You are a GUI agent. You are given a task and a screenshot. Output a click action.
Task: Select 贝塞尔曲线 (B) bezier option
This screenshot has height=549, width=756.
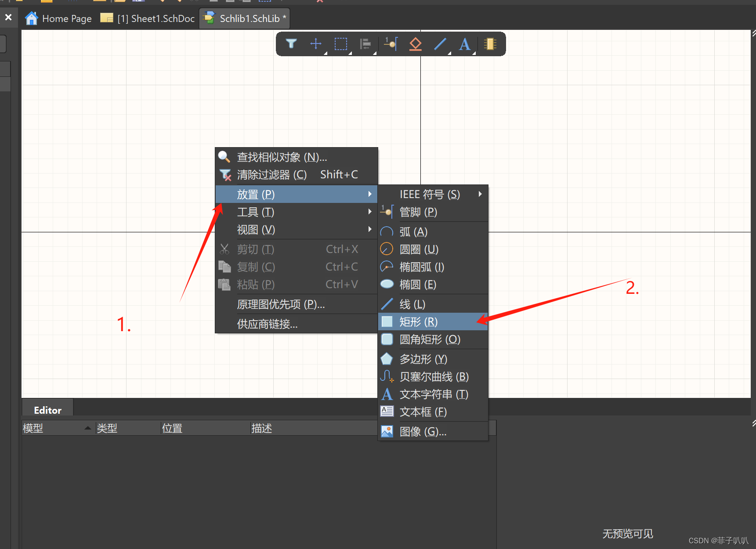pos(433,376)
